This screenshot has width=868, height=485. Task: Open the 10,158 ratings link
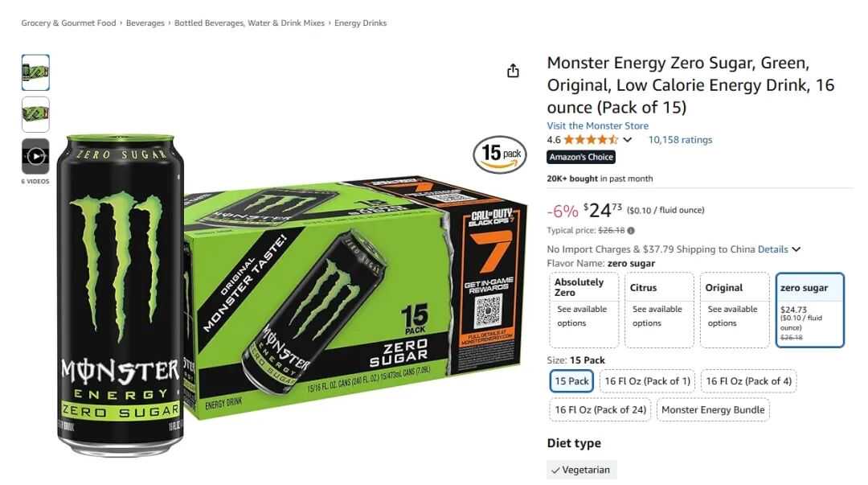tap(681, 140)
